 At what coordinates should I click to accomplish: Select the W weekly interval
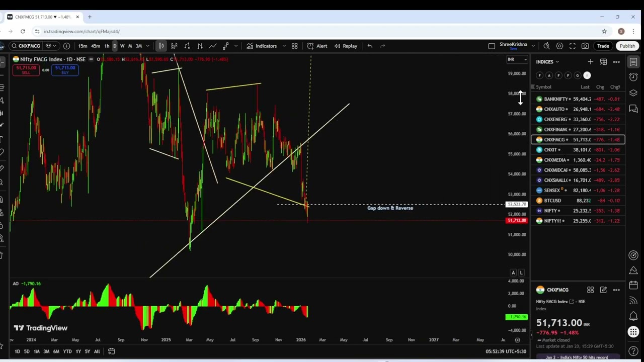click(122, 46)
